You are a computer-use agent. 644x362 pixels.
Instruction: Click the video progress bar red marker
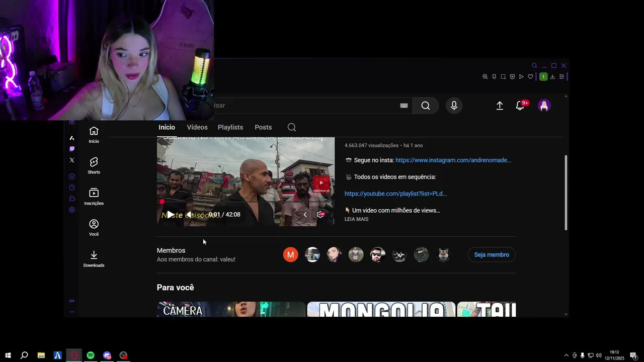click(162, 202)
